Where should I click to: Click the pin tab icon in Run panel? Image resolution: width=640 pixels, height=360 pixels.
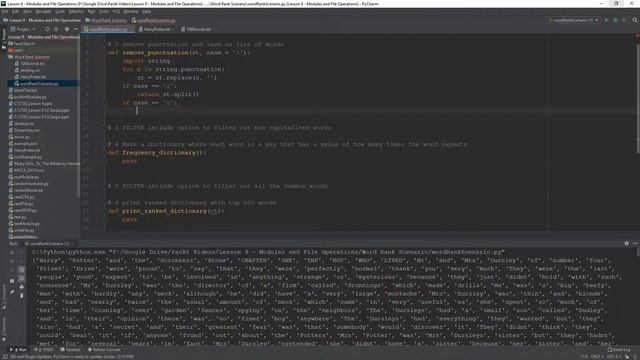[x=12, y=292]
